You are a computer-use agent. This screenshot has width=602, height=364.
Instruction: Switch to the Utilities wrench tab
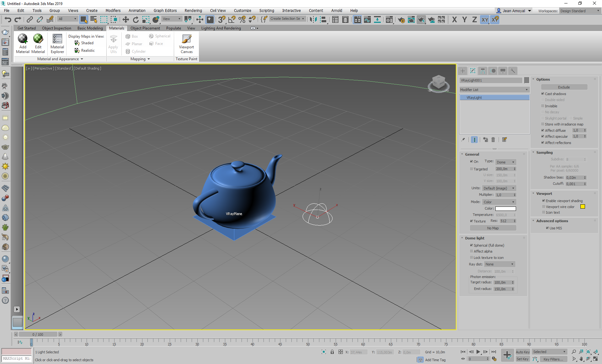coord(513,71)
